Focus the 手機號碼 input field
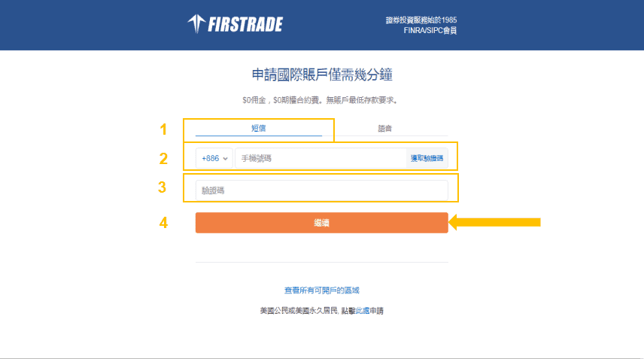The width and height of the screenshot is (644, 359). (x=320, y=158)
